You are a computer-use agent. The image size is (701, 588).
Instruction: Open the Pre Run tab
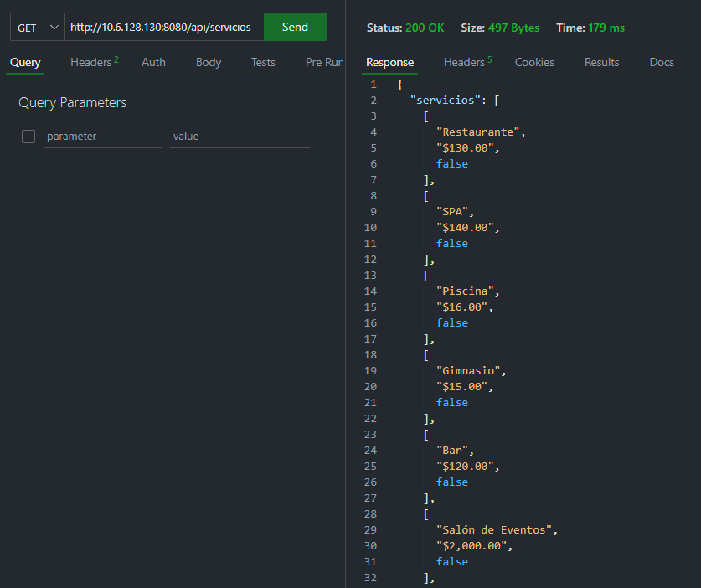[x=325, y=62]
